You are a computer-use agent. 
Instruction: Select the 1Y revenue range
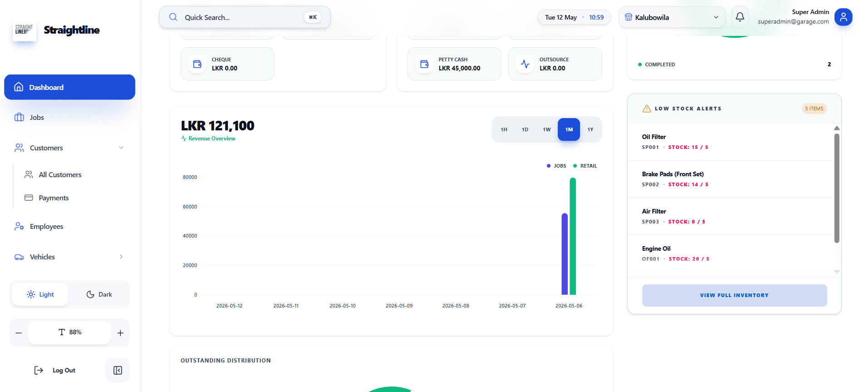(590, 129)
